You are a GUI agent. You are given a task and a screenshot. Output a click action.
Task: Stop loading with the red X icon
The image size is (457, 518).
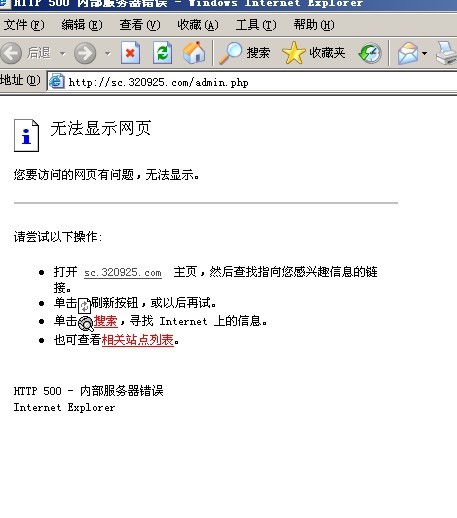click(x=130, y=53)
